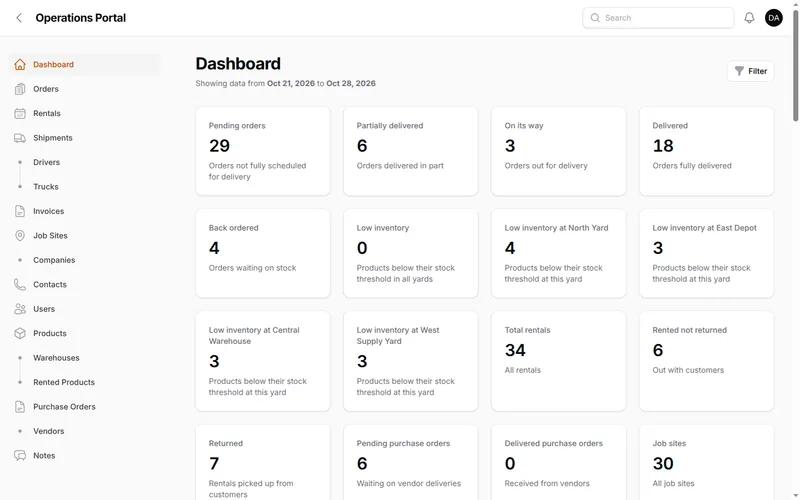
Task: Click the Dashboard home icon
Action: point(20,64)
